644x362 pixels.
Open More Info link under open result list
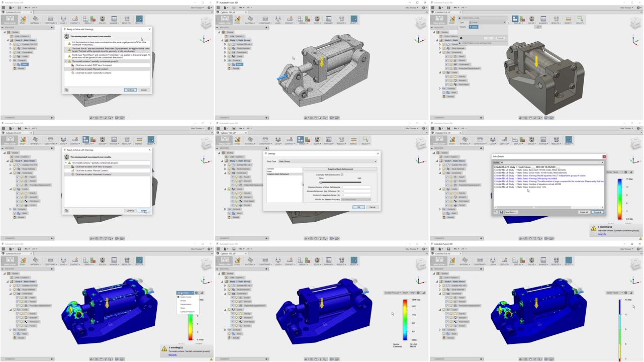pos(172,355)
